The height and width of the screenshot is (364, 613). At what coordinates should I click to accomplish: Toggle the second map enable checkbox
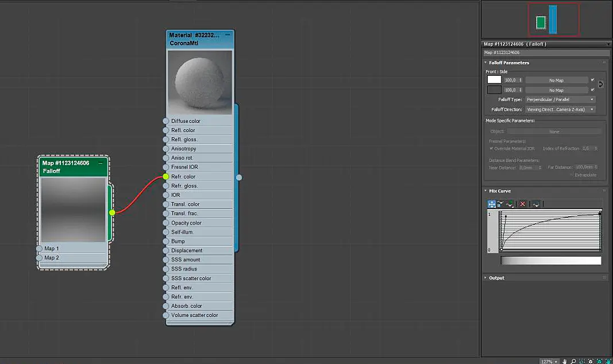point(592,90)
